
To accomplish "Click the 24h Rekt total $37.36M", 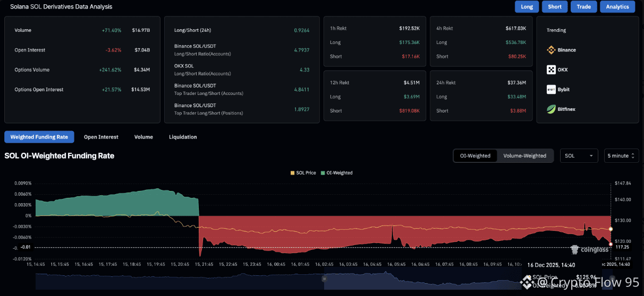I will (517, 83).
